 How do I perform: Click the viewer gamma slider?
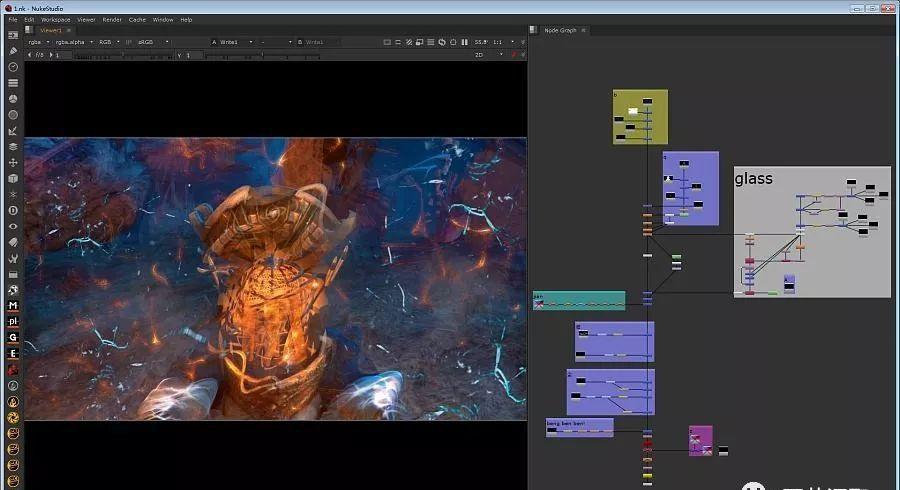[x=263, y=55]
